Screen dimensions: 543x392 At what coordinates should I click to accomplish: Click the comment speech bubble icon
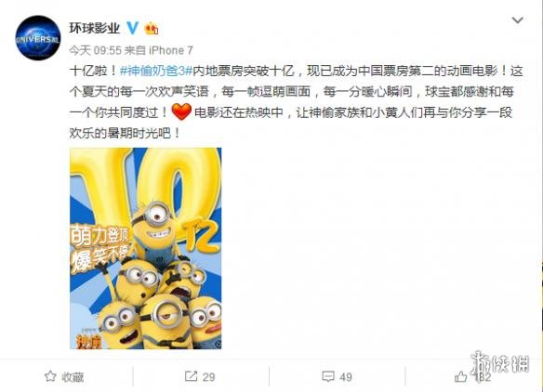[328, 376]
